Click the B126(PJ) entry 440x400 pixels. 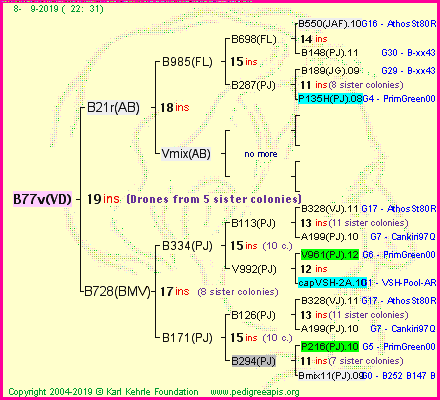pos(254,315)
